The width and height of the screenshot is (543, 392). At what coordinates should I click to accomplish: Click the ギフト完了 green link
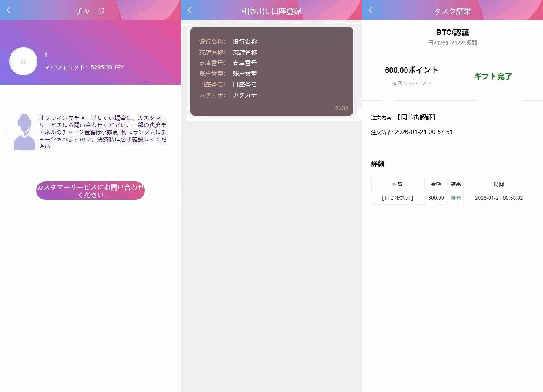click(x=493, y=77)
